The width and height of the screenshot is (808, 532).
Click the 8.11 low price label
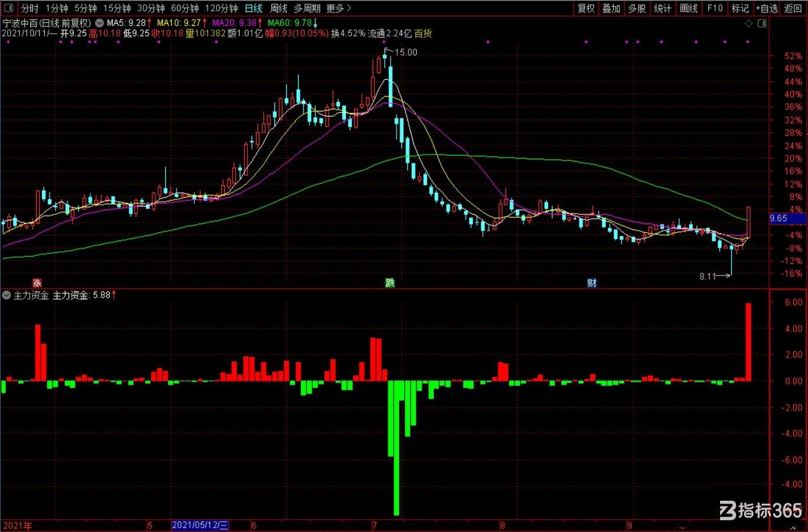coord(707,276)
